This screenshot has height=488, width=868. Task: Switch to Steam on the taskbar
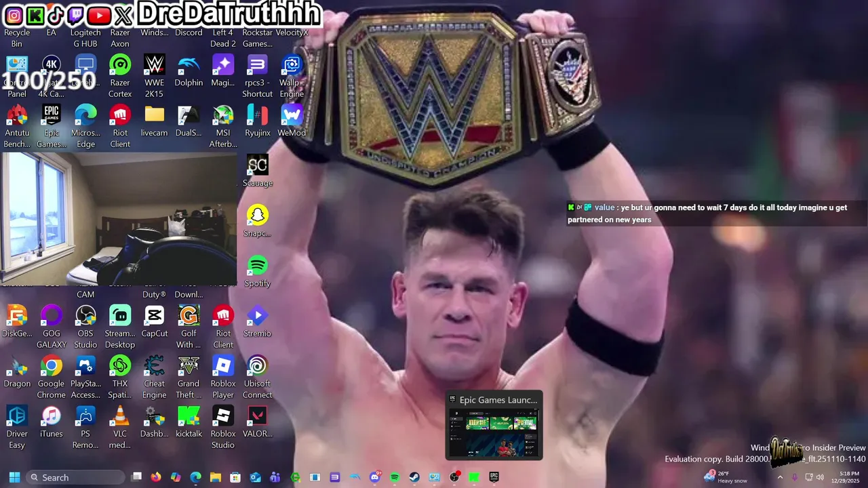414,477
